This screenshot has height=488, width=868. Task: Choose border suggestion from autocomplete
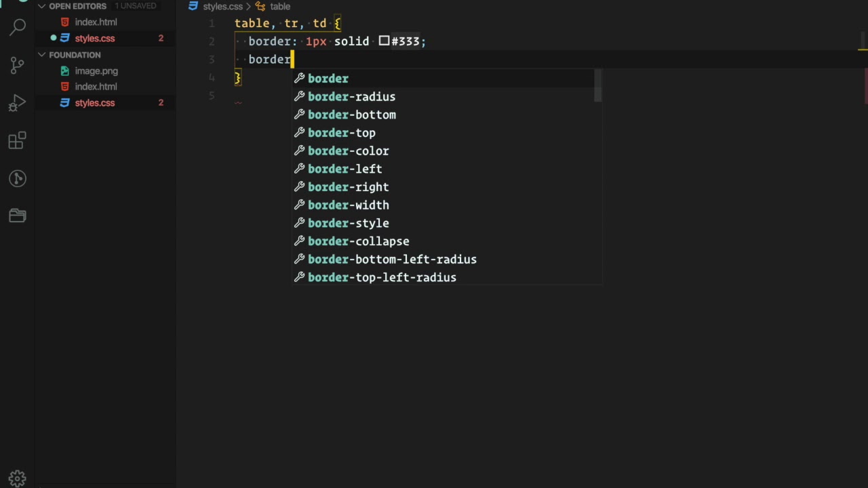[448, 79]
